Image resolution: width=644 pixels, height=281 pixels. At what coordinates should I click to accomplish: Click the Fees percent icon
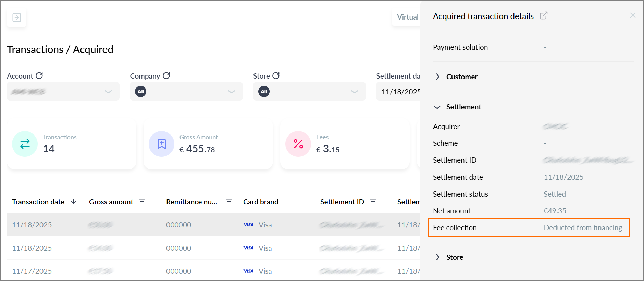pos(298,144)
